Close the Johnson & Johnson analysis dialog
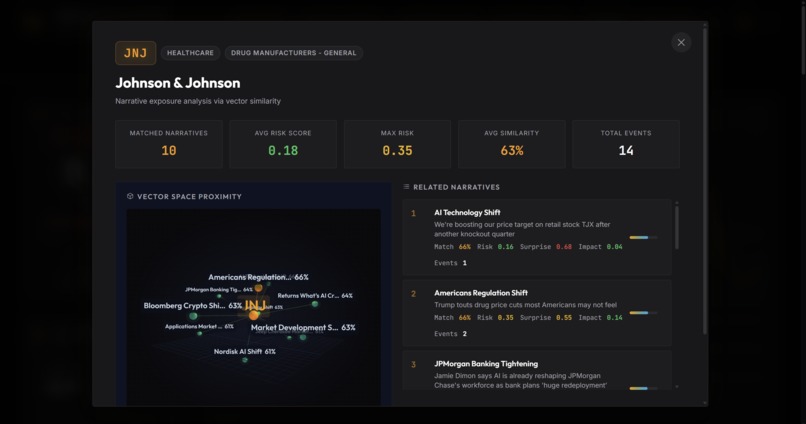The height and width of the screenshot is (424, 806). (x=681, y=43)
